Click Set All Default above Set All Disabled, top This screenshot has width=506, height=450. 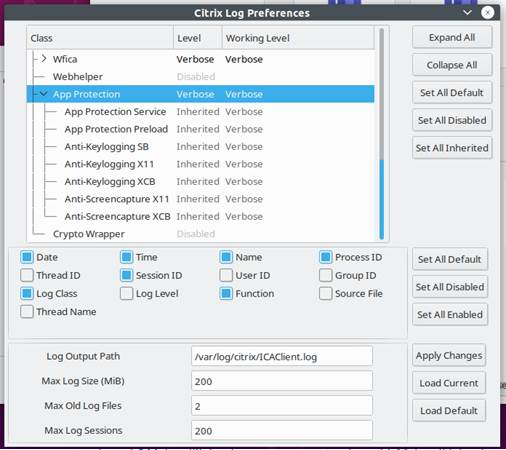(x=452, y=93)
